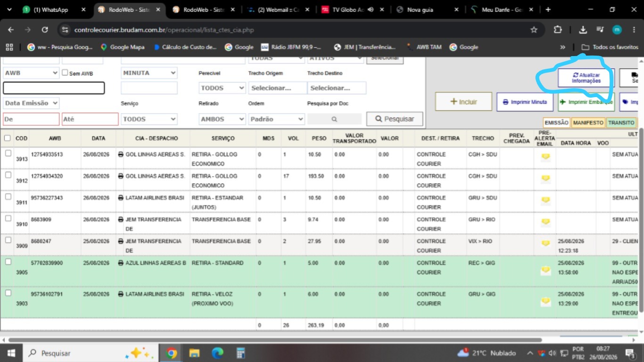This screenshot has height=362, width=644.
Task: Check the row for code 3912
Action: pos(8,175)
